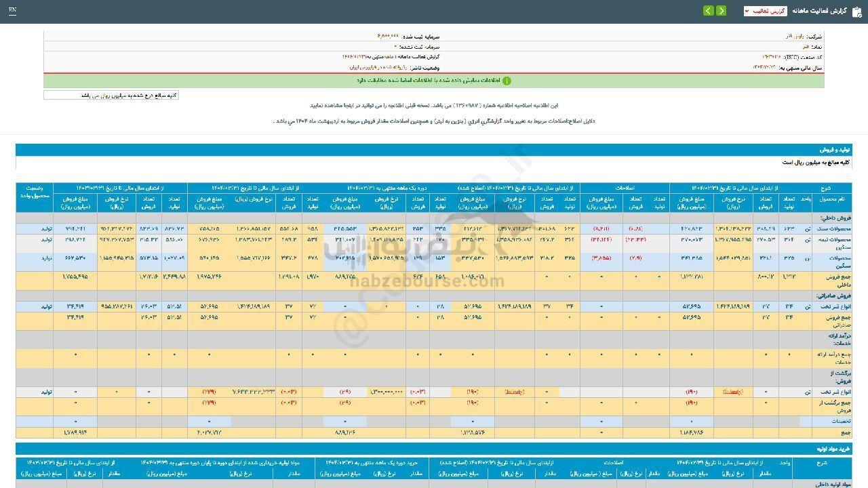Click the کلیه مبالغ درج شده note box
This screenshot has height=488, width=868.
[x=111, y=96]
